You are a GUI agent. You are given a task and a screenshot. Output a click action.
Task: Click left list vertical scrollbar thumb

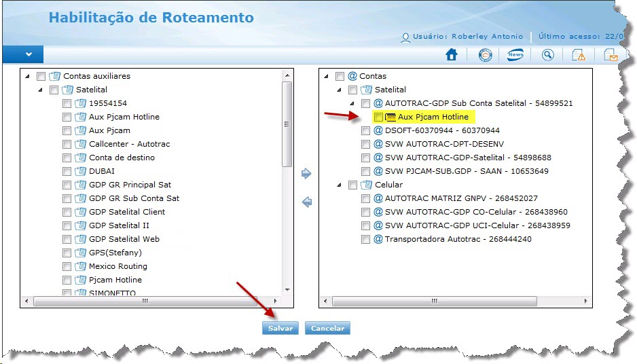tap(287, 124)
